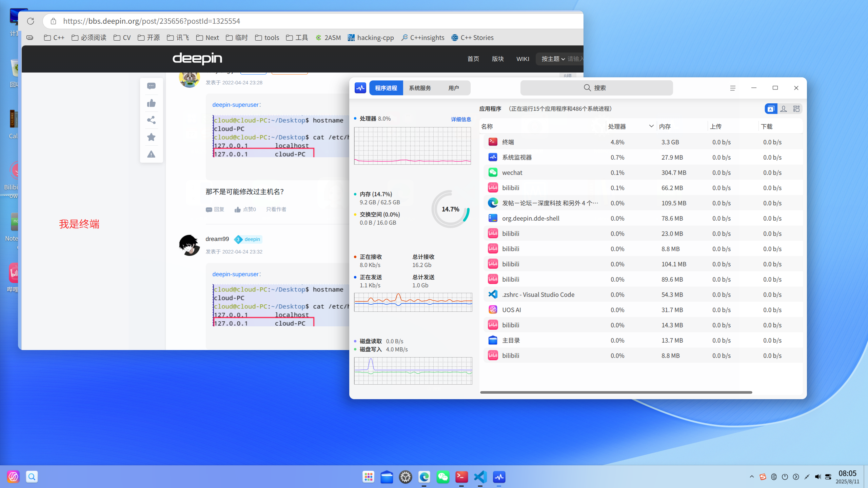Click 只看作者 under the post
868x488 pixels.
tap(276, 209)
